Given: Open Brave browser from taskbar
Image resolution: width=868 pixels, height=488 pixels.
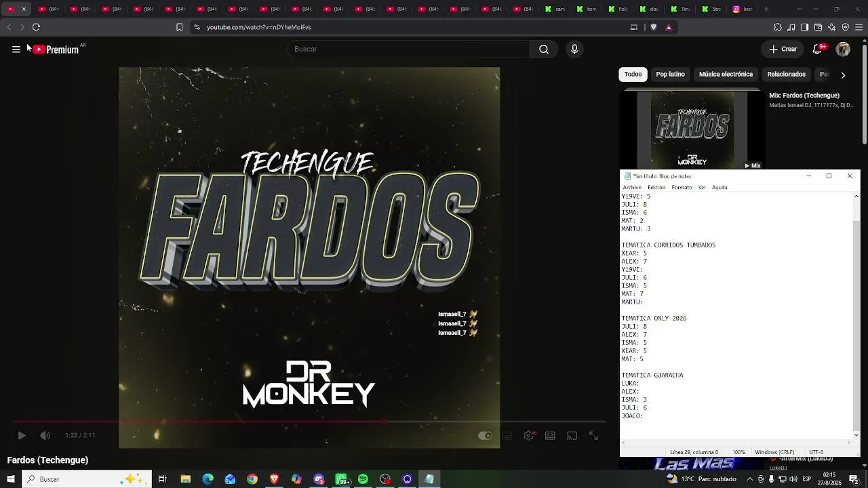Looking at the screenshot, I should tap(275, 479).
